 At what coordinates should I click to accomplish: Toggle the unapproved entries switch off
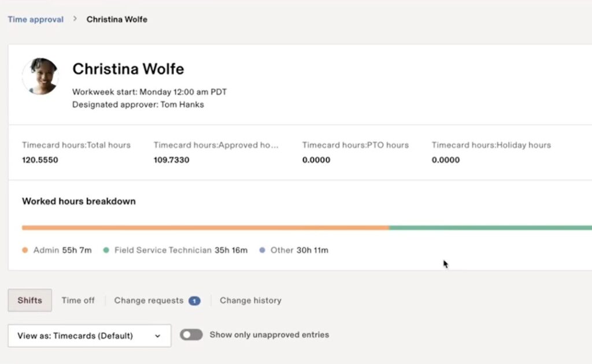[x=191, y=335]
